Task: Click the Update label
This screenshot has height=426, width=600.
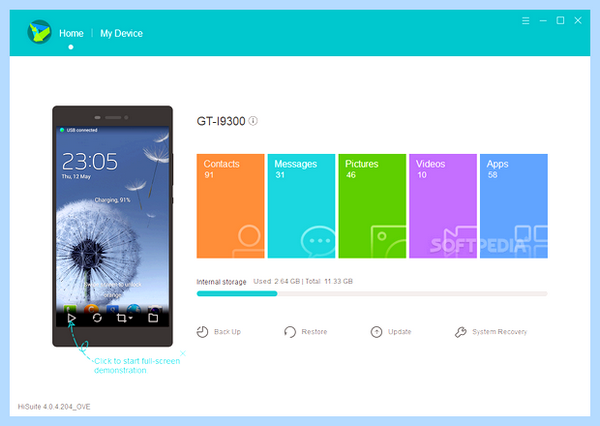Action: tap(399, 332)
